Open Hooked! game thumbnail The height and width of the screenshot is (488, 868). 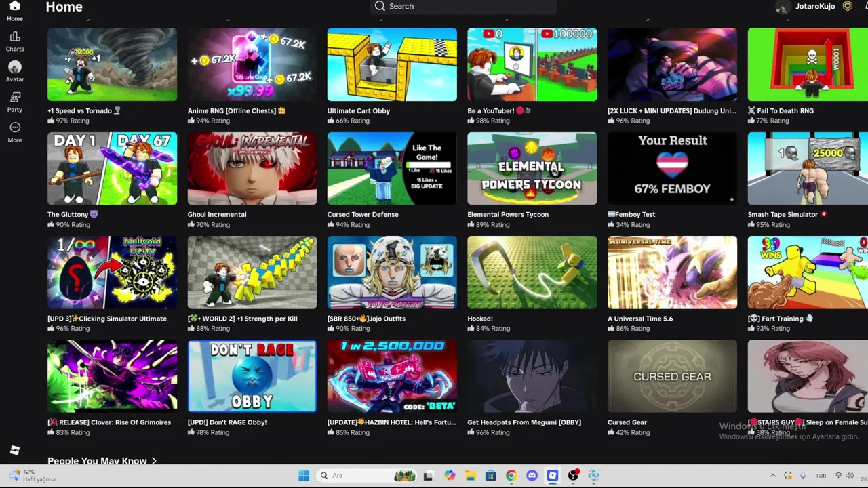pos(532,272)
